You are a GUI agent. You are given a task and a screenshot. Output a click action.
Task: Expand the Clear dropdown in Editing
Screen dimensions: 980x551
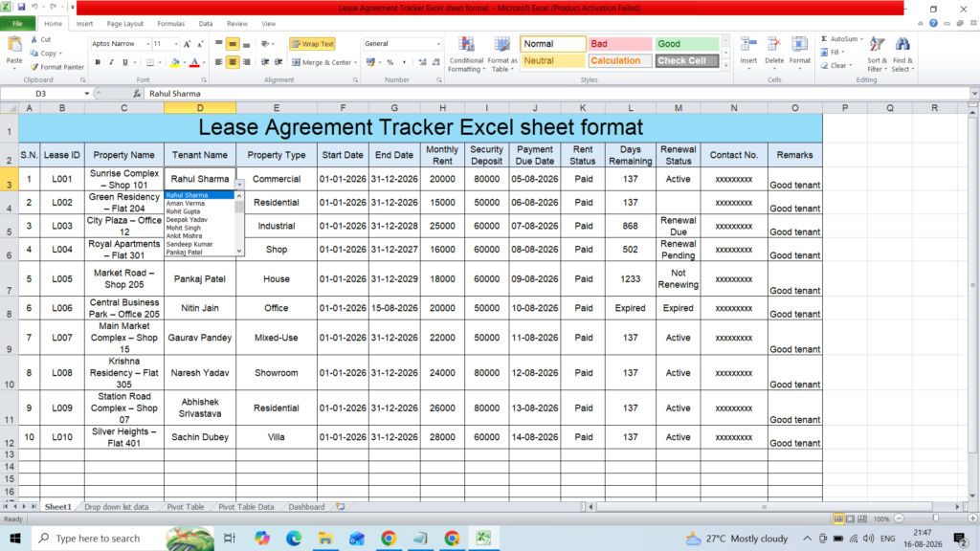pos(851,66)
